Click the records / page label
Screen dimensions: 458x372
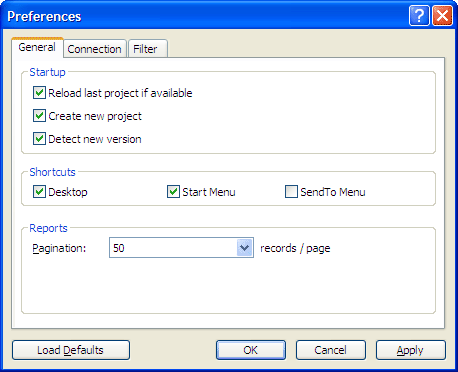click(295, 248)
